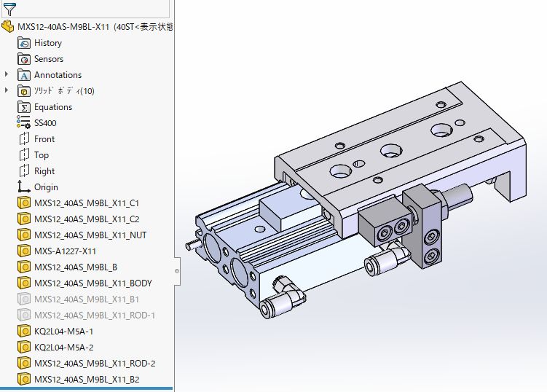Click the body icon for MXS12_40AS_M9BL_X11_C2
547x392 pixels.
(24, 219)
